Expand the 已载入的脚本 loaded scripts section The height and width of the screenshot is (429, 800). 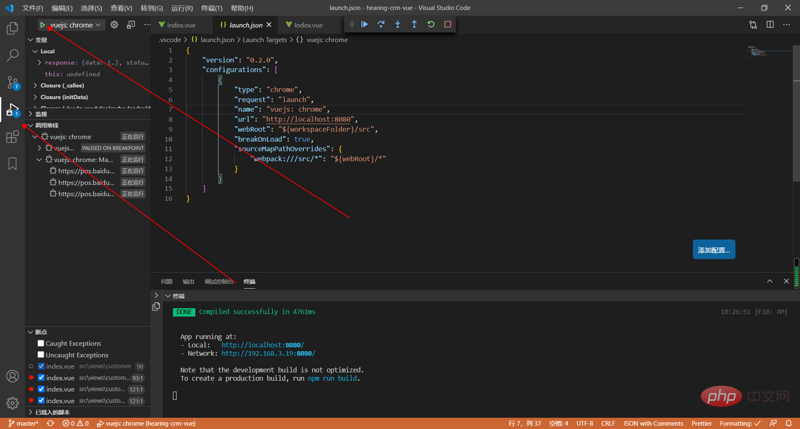(31, 412)
